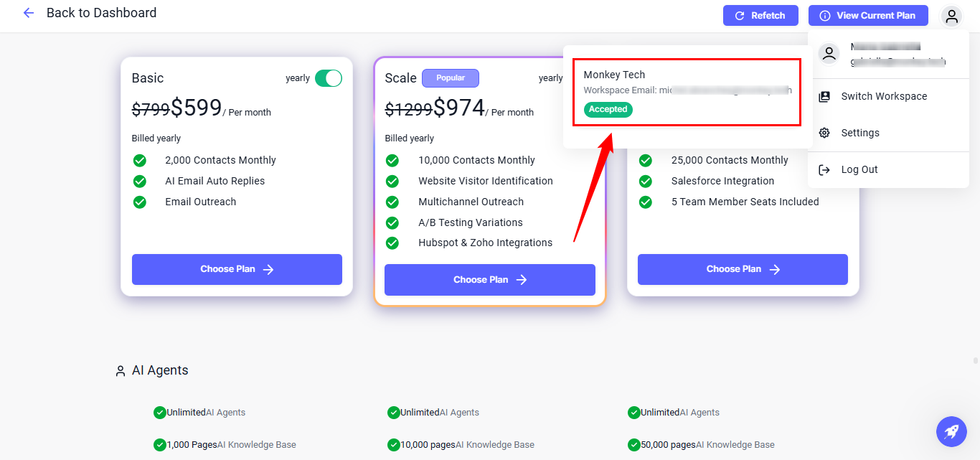Click View Current Plan button
This screenshot has height=460, width=980.
click(867, 15)
